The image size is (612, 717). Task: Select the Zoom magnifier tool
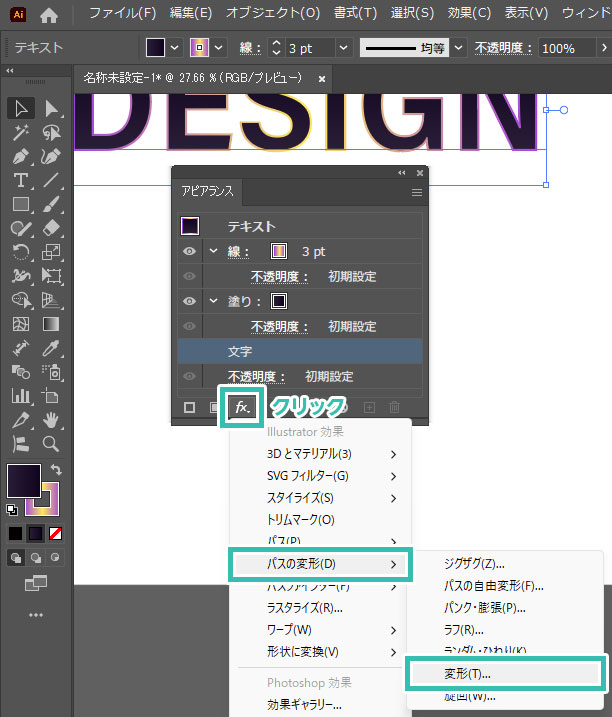50,444
